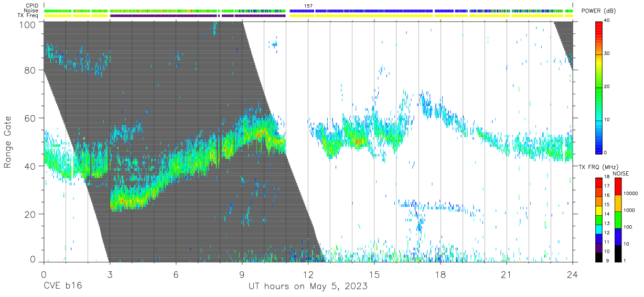Viewport: 644px width, 297px height.
Task: Click the x-axis tick label '15'
Action: pyautogui.click(x=374, y=275)
